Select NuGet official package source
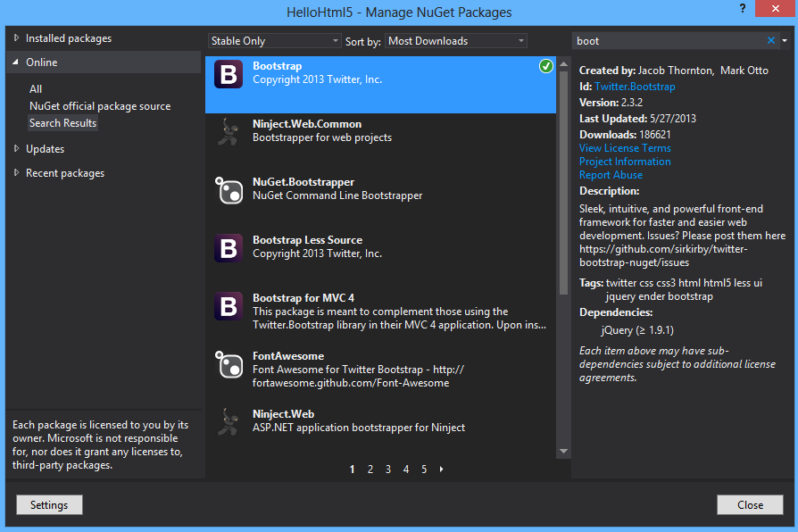Screen dimensions: 798x532 100,106
